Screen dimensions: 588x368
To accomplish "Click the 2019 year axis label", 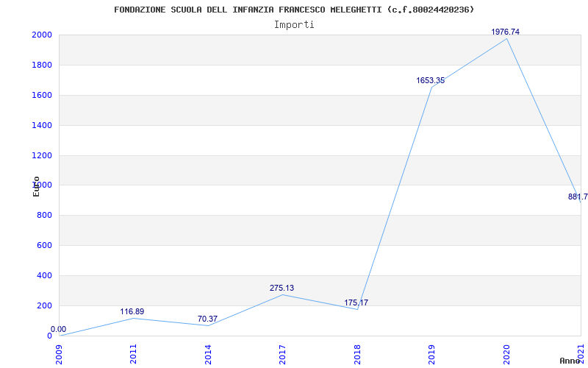I will point(431,355).
